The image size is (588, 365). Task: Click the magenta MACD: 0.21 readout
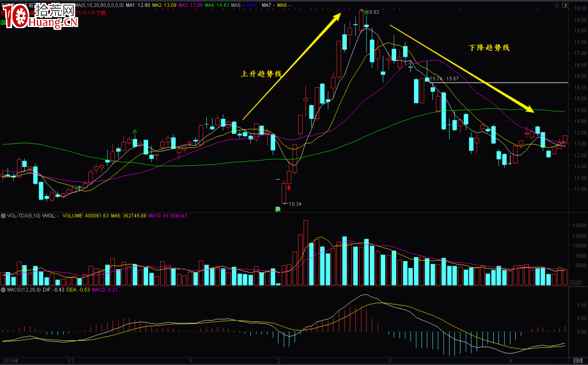tap(105, 290)
